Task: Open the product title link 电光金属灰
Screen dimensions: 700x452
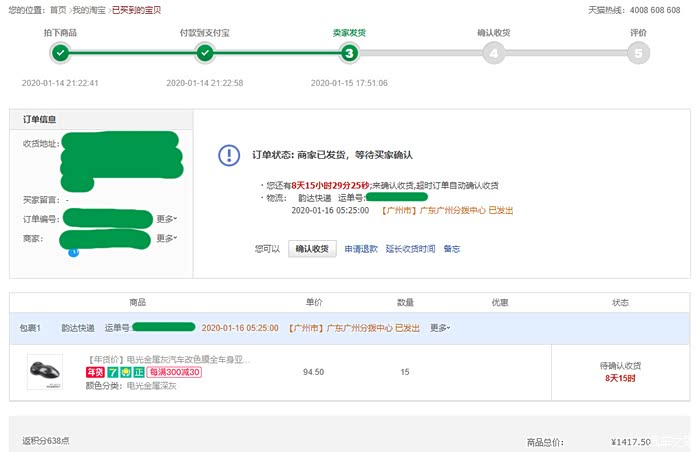Action: (170, 359)
